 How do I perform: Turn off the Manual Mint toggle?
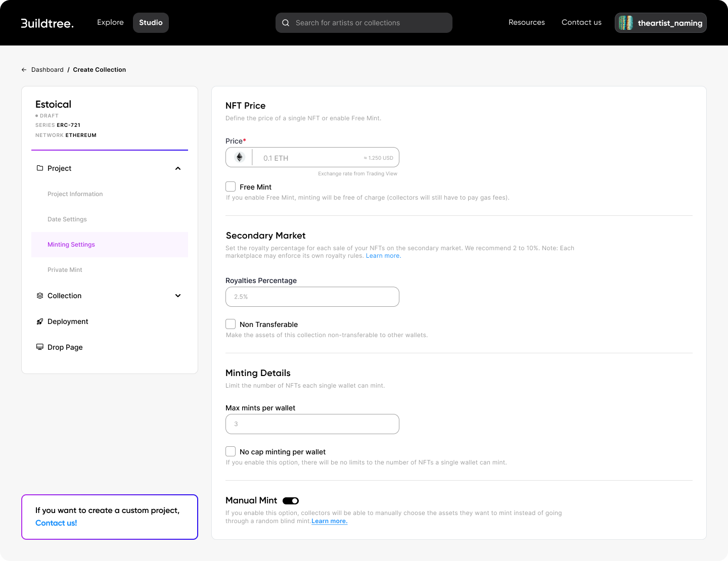(x=291, y=501)
